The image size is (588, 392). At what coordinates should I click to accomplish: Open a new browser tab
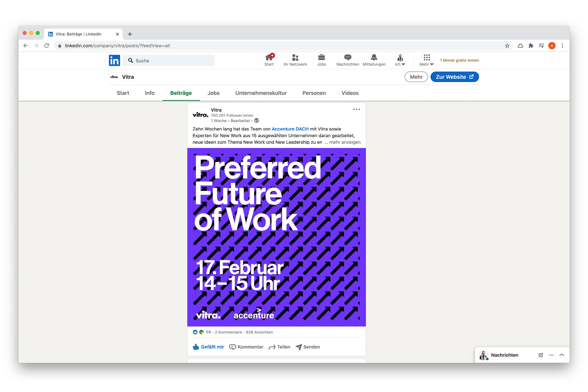pyautogui.click(x=130, y=34)
